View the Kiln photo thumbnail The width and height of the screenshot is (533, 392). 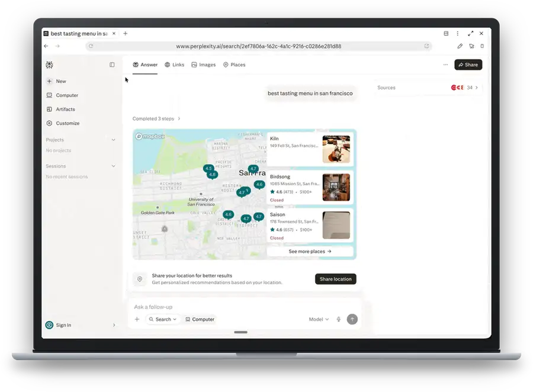(336, 149)
